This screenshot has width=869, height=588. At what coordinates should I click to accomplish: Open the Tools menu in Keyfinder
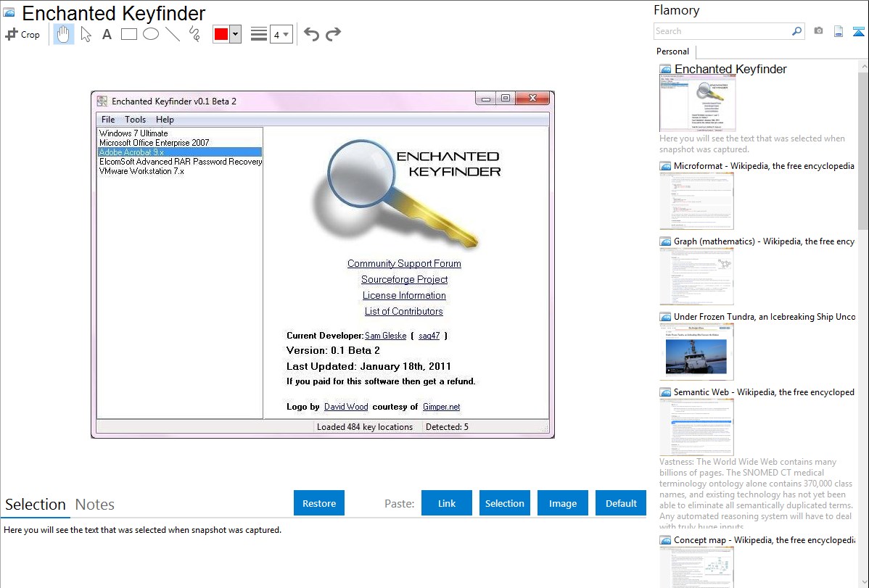[135, 119]
